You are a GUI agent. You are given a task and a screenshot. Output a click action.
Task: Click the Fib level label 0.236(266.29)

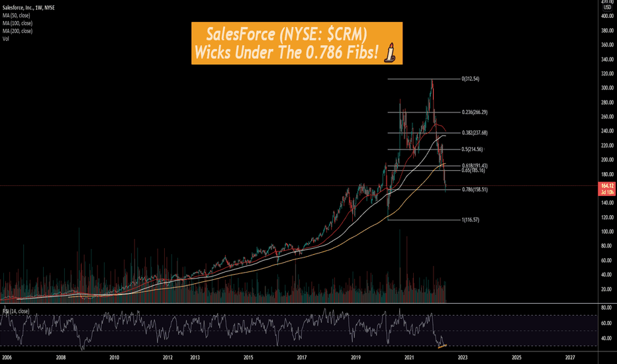click(x=475, y=112)
